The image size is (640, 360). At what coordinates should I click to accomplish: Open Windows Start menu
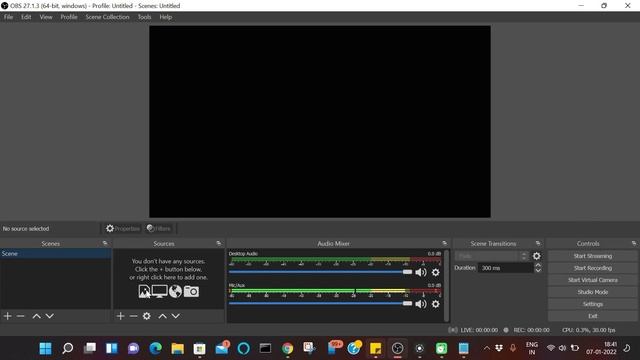point(45,349)
